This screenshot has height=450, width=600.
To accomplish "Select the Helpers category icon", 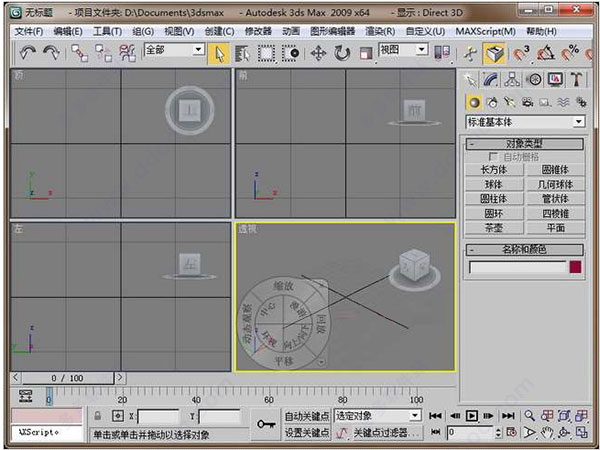I will pyautogui.click(x=545, y=103).
